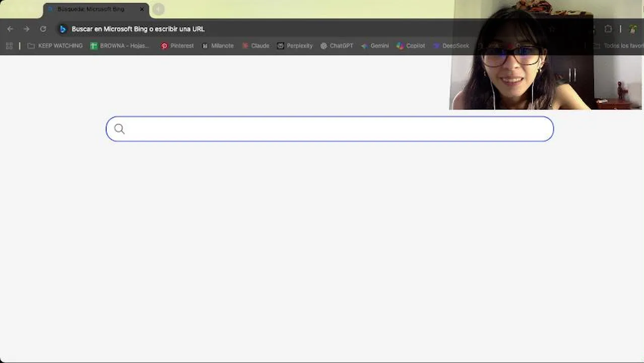
Task: Open the ChatGPT bookmark
Action: pos(337,46)
